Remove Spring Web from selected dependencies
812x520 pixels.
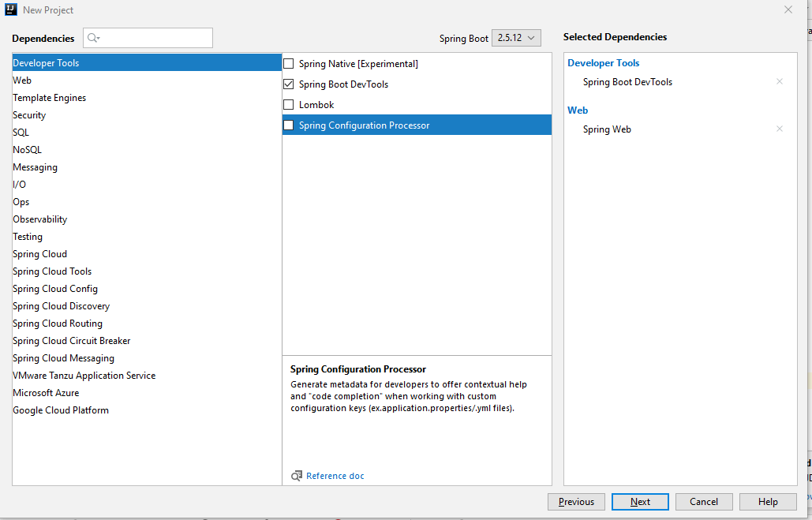(780, 129)
